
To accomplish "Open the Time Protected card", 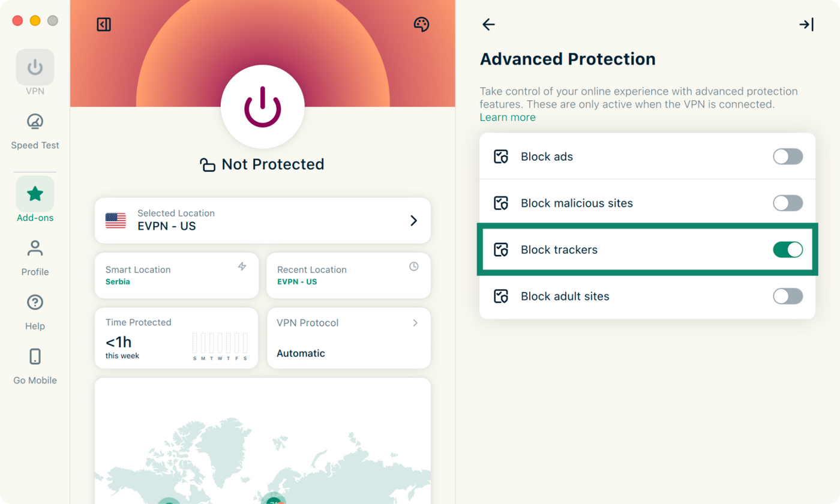I will (x=176, y=338).
